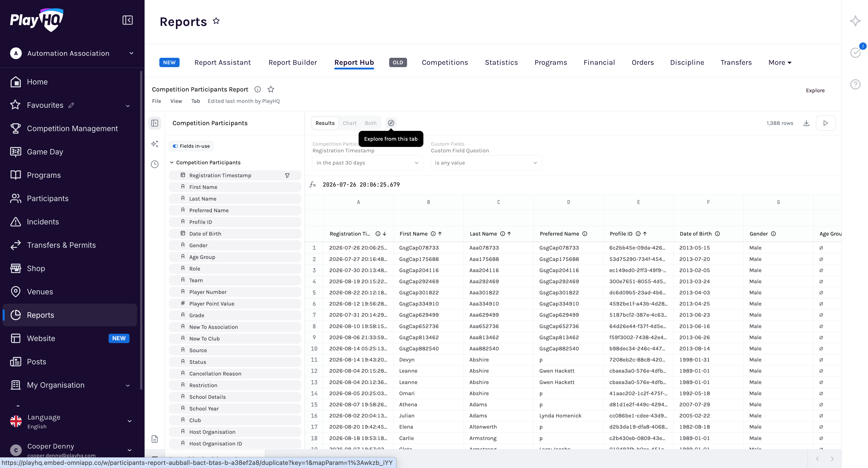Show info for Competition Participants Report

258,89
